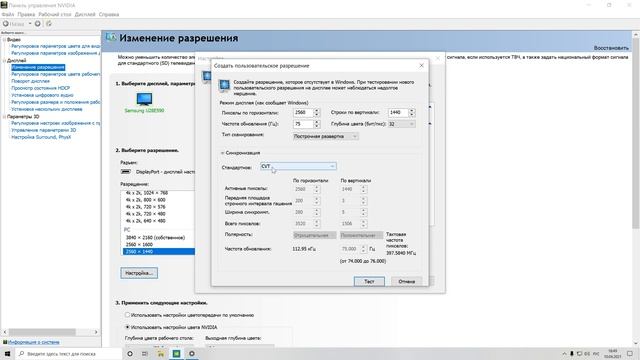
Task: Click the Forward arrow icon in toolbar
Action: [38, 24]
